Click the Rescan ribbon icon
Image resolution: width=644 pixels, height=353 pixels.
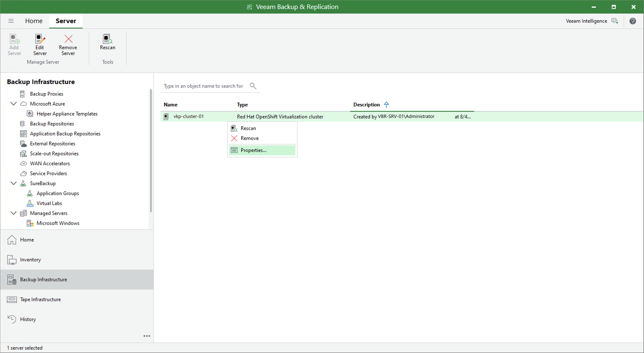(x=107, y=39)
